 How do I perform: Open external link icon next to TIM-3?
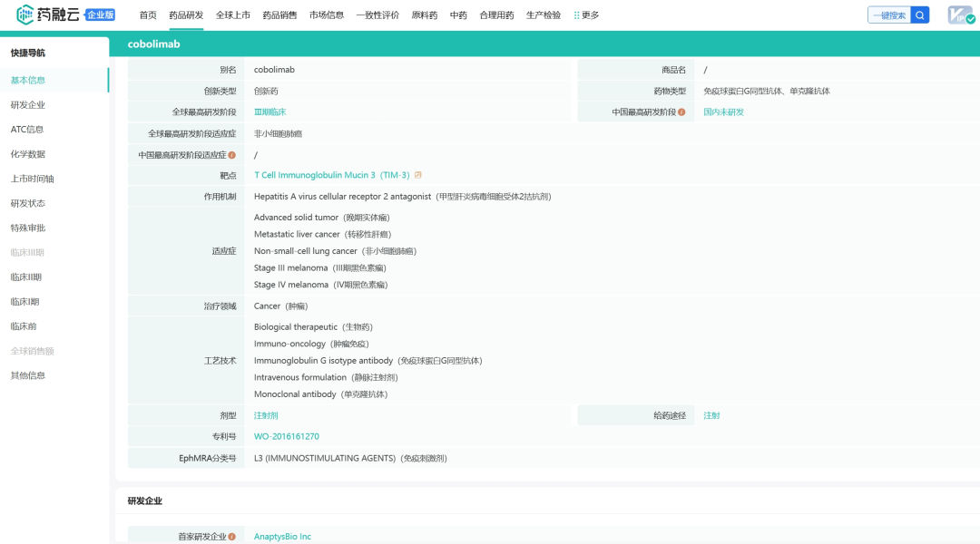pyautogui.click(x=418, y=175)
